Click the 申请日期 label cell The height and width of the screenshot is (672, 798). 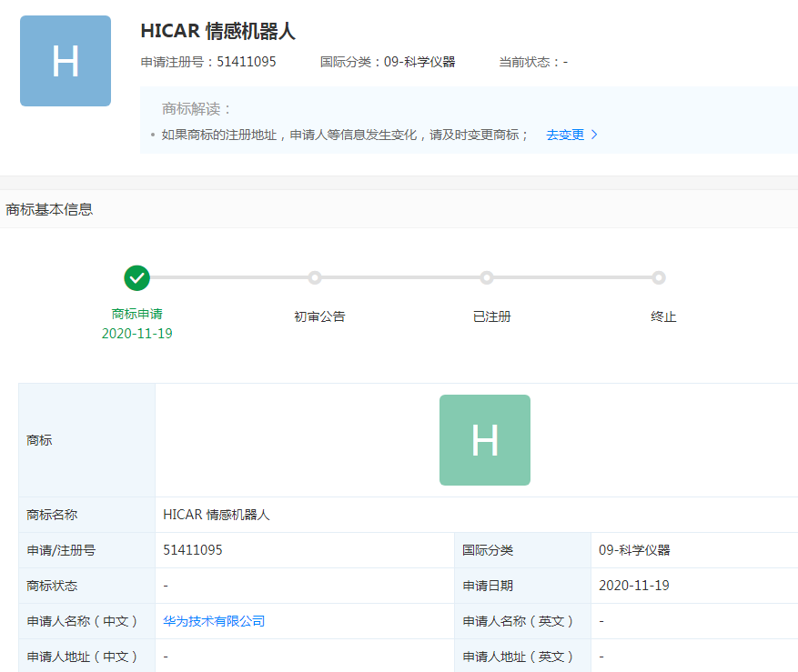tap(522, 586)
